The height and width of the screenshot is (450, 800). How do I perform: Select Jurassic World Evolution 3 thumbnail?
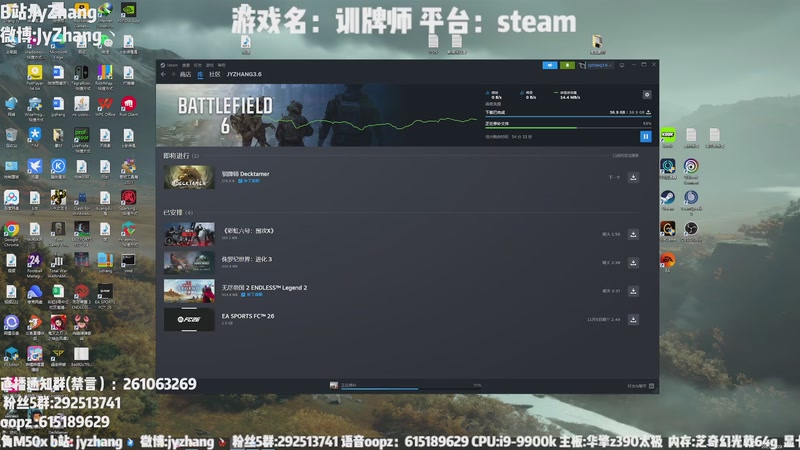tap(189, 263)
